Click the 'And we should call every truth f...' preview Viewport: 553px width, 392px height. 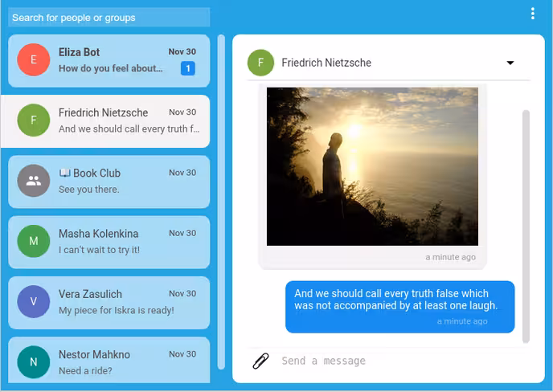pos(129,129)
